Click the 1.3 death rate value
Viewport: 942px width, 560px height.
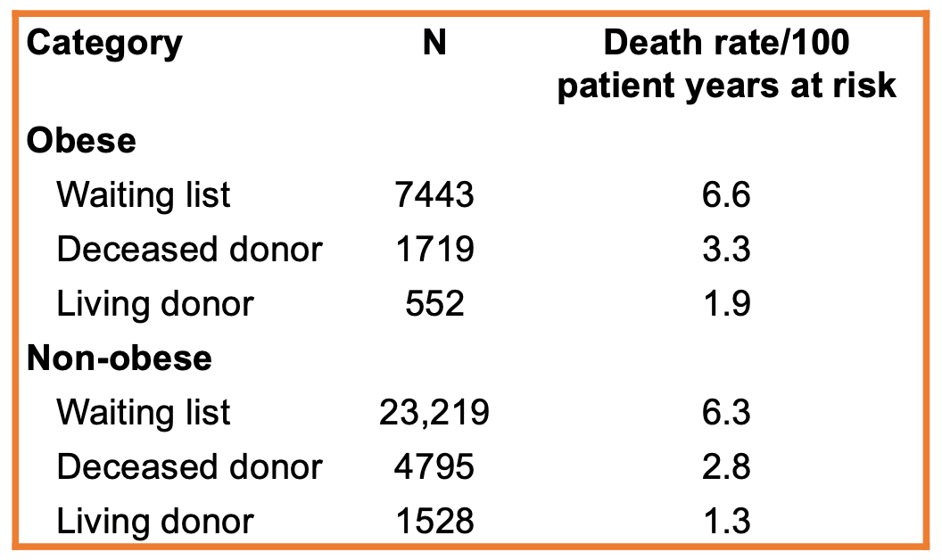pos(727,522)
